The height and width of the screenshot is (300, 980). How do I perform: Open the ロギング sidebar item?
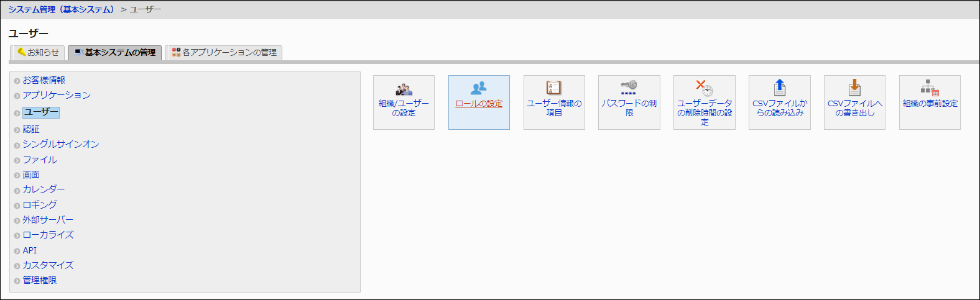[x=40, y=205]
